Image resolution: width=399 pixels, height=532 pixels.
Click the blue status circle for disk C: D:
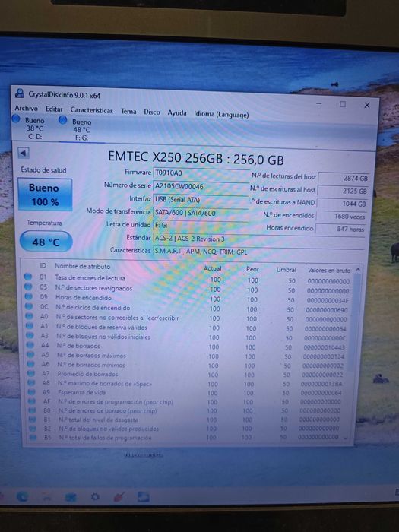click(16, 119)
